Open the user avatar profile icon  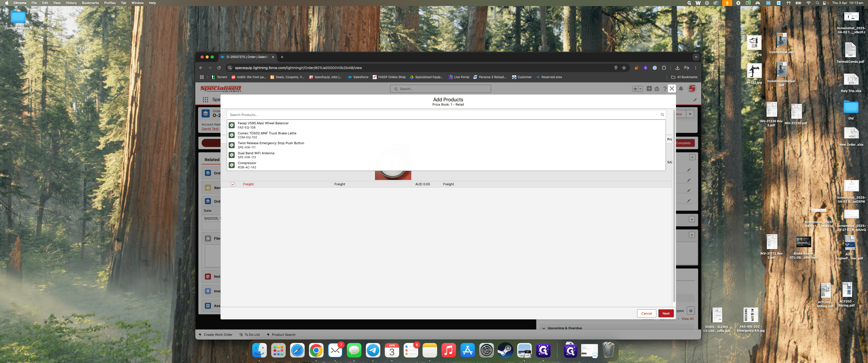[x=692, y=88]
